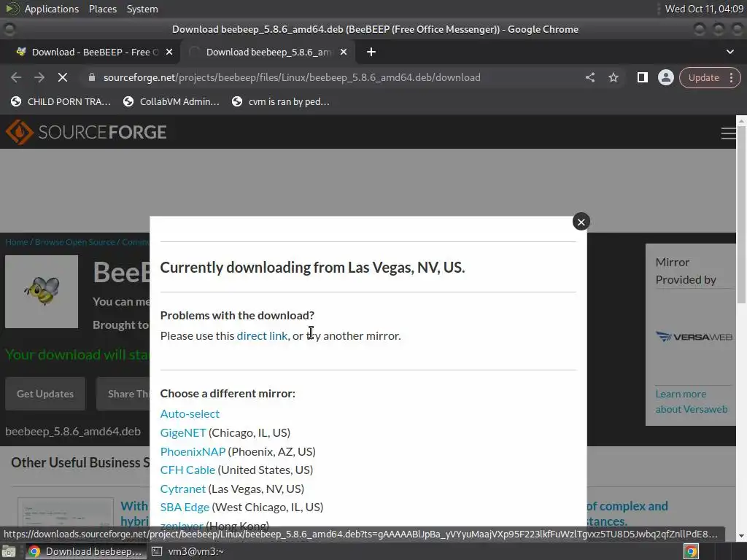Click the Get Updates button
747x560 pixels.
[45, 394]
